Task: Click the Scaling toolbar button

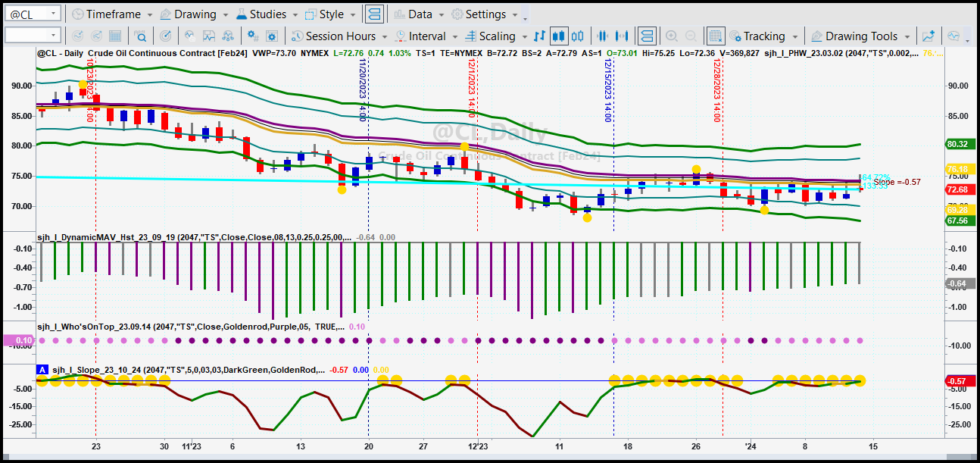Action: (x=495, y=36)
